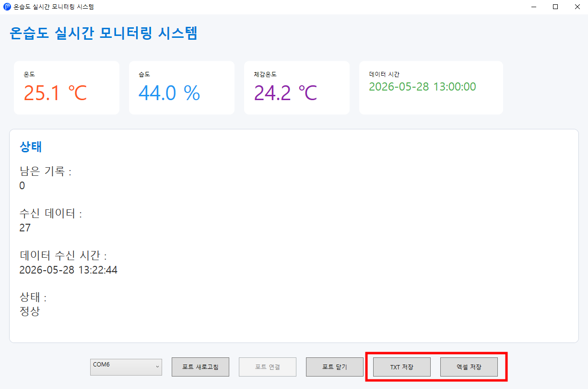Click the 온습도 실시간 모니터링 시스템 heading
The width and height of the screenshot is (588, 389).
103,33
